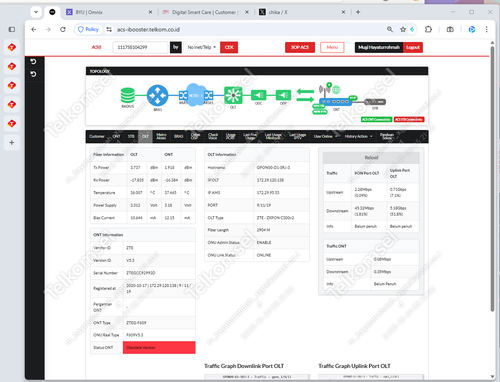Click the ONT modem icon in topology
Viewport: 500px width, 382px height.
[x=336, y=102]
